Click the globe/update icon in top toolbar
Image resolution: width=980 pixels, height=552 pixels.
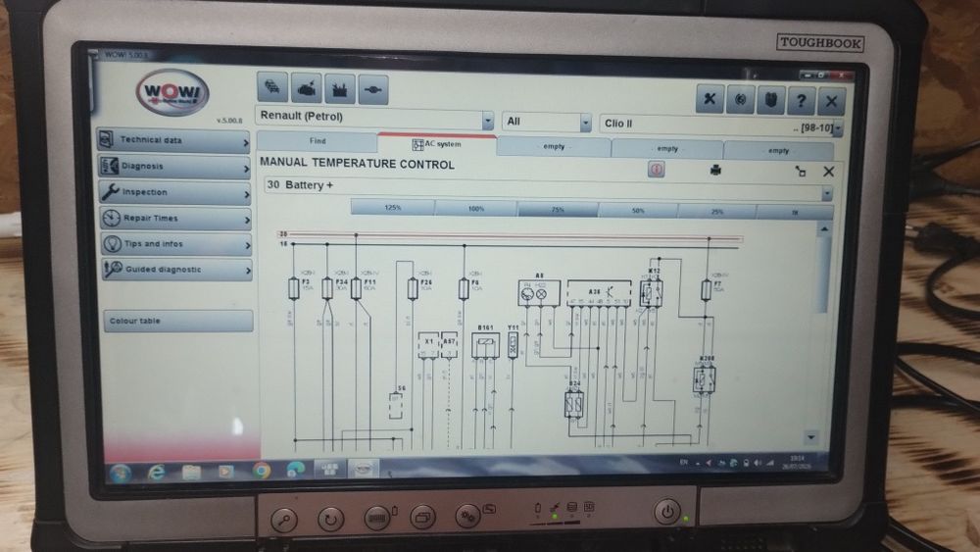click(x=740, y=99)
